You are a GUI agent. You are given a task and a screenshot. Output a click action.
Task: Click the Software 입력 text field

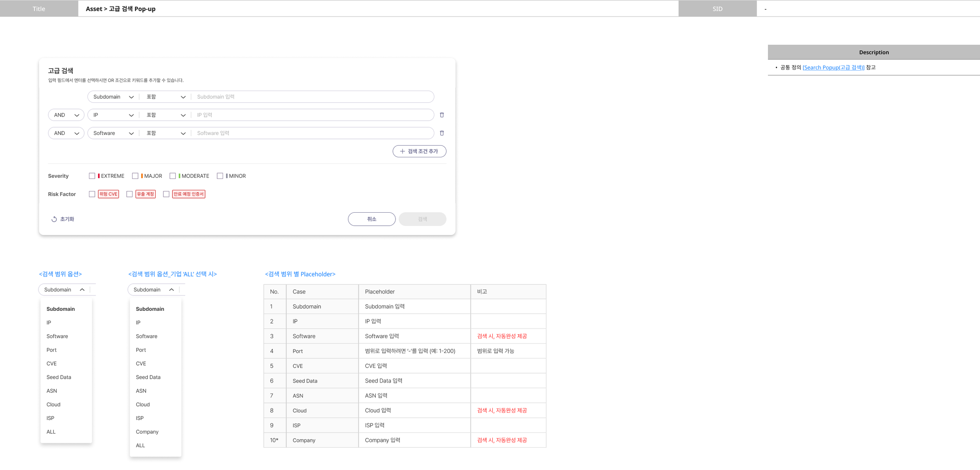(312, 133)
